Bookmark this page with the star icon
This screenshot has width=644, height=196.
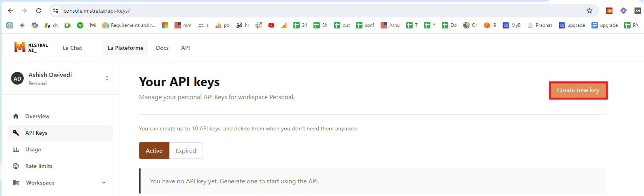[590, 11]
